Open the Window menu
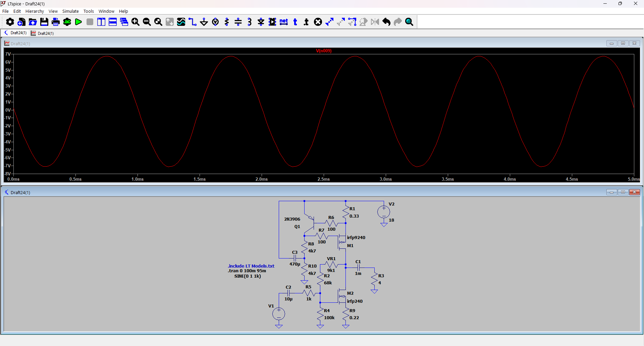The width and height of the screenshot is (644, 346). [x=106, y=11]
